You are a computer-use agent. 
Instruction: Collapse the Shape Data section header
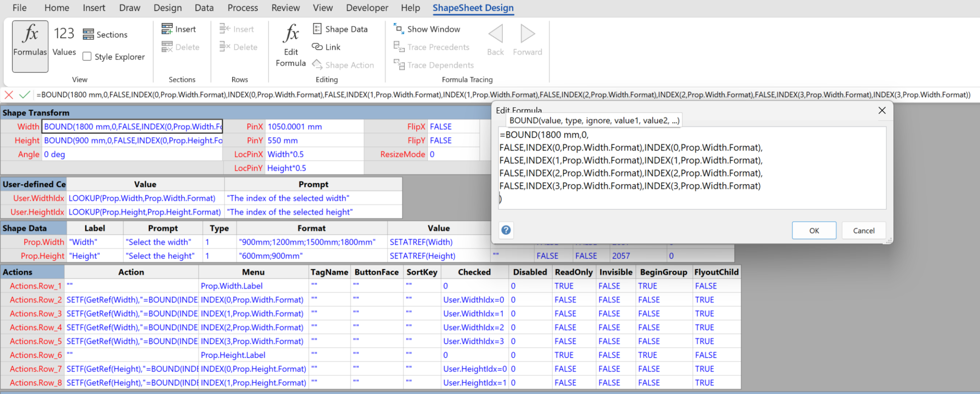(x=25, y=228)
